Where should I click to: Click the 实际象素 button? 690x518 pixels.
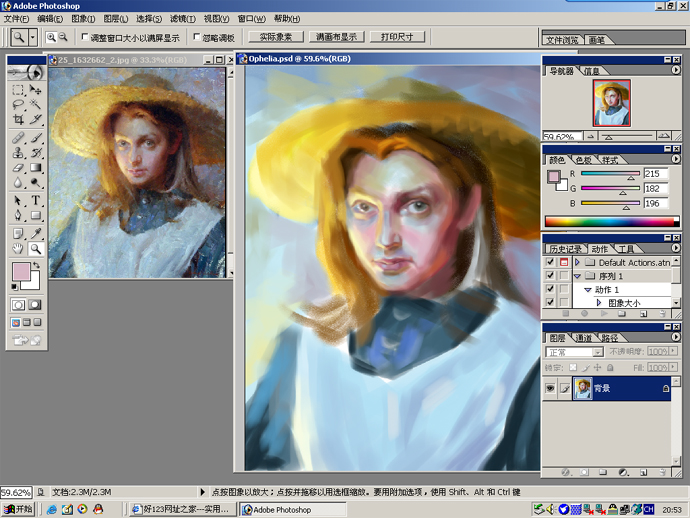pyautogui.click(x=276, y=37)
